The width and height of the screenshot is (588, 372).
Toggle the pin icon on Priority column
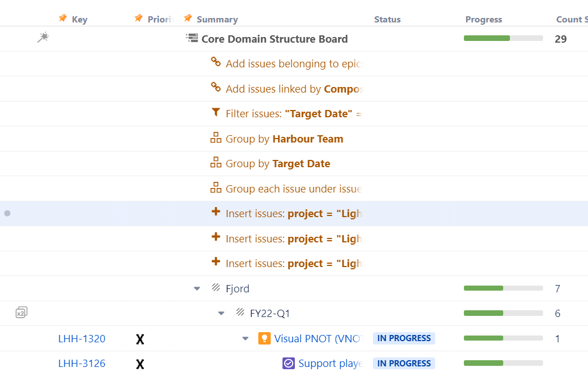point(138,18)
